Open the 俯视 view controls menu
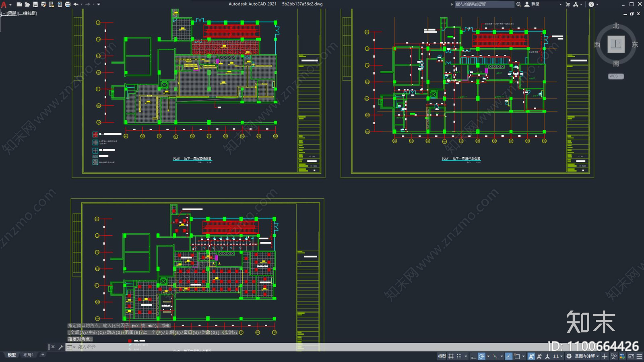Screen dimensions: 644x362 coord(12,13)
